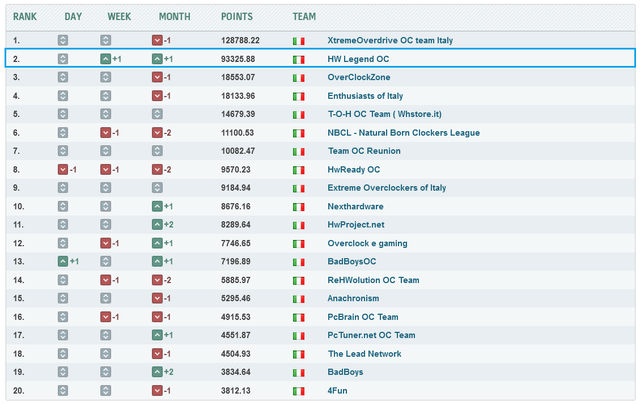Click gray unchanged day icon for Team OC Reunion
Viewport: 640px width, 404px height.
(63, 151)
